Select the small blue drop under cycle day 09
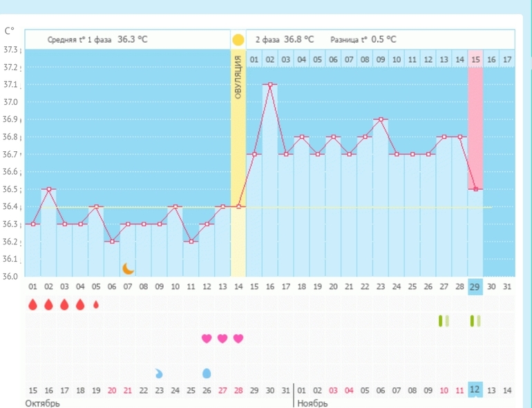This screenshot has height=408, width=532. pyautogui.click(x=160, y=373)
